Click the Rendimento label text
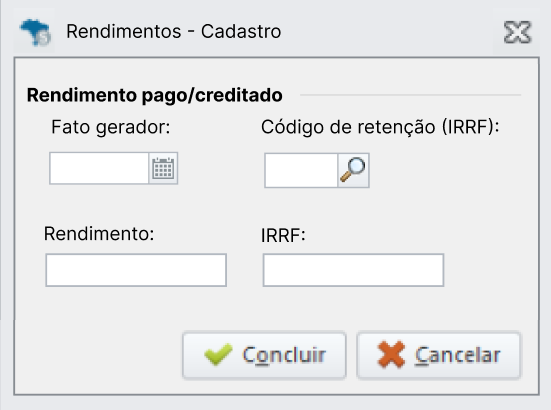 (x=99, y=233)
